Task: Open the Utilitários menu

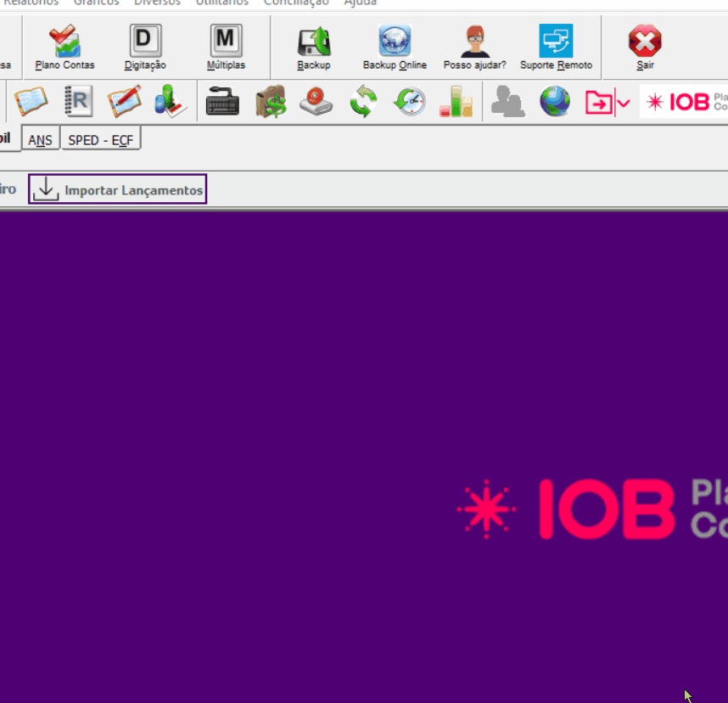Action: coord(222,3)
